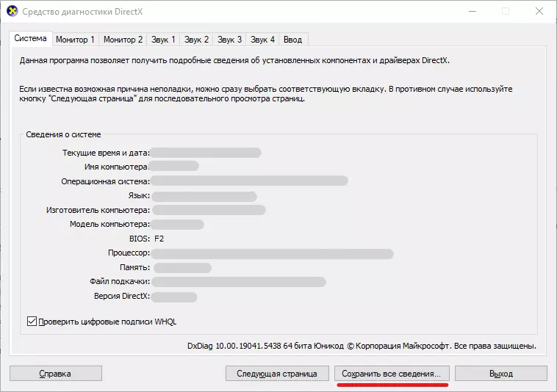Click Следующая страница button
557x392 pixels.
pos(277,374)
